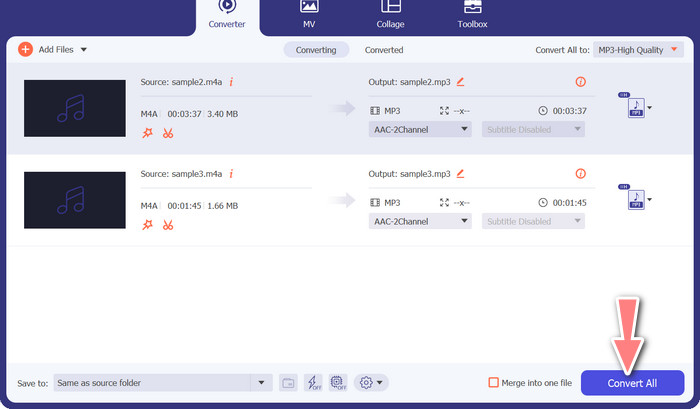Switch to the MV tab
This screenshot has height=409, width=700.
(x=309, y=15)
